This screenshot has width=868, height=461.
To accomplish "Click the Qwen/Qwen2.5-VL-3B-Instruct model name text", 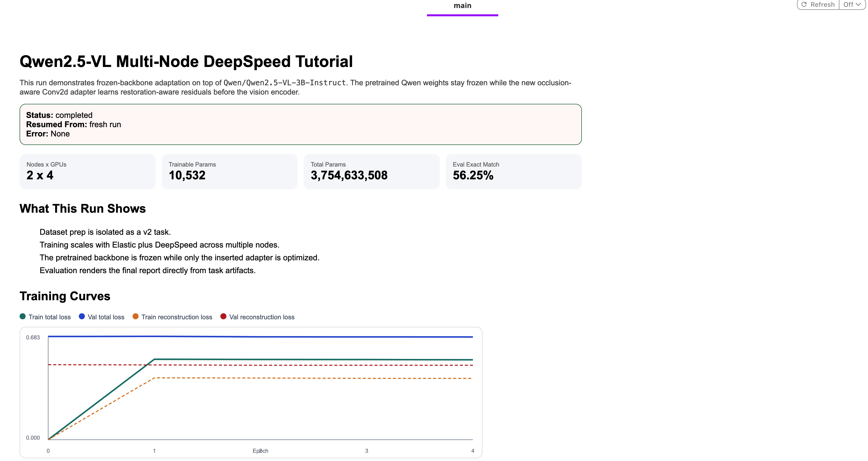I will [284, 83].
